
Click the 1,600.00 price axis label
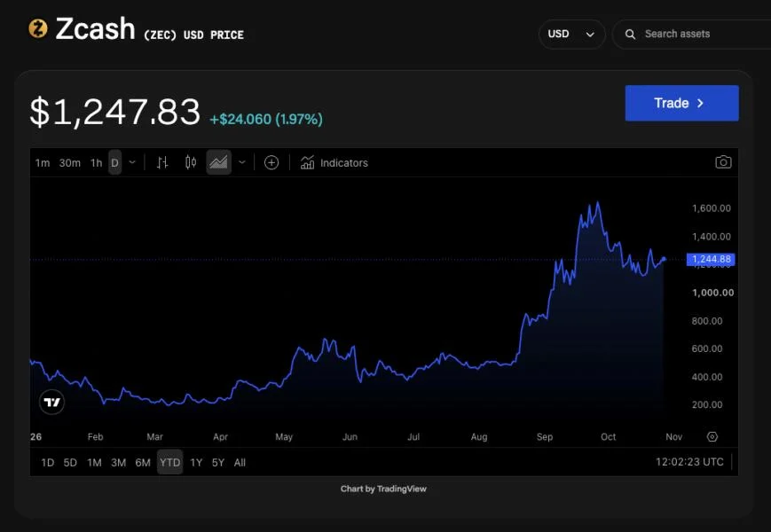pos(711,208)
